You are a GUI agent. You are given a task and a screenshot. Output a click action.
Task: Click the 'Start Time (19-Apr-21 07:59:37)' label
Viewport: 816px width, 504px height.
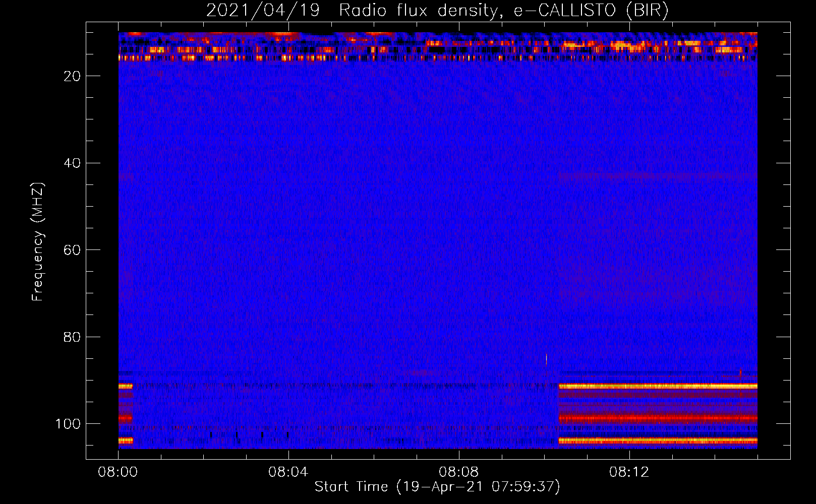[x=437, y=487]
